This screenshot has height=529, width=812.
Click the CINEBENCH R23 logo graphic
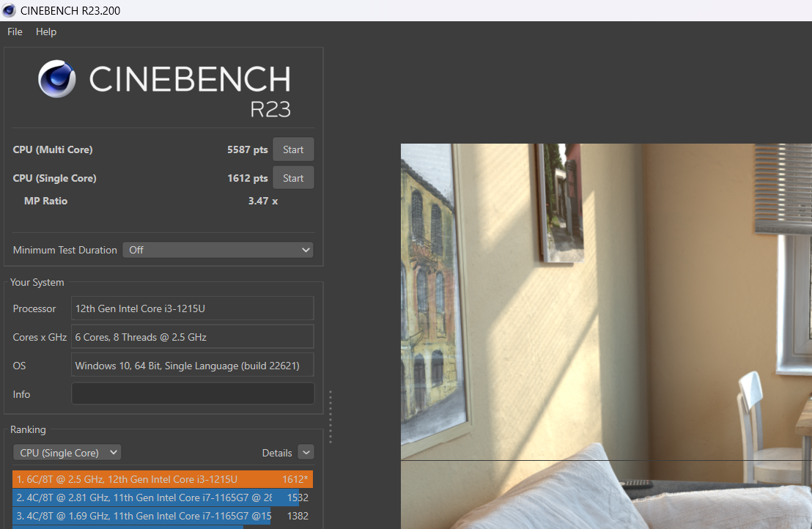click(x=163, y=81)
